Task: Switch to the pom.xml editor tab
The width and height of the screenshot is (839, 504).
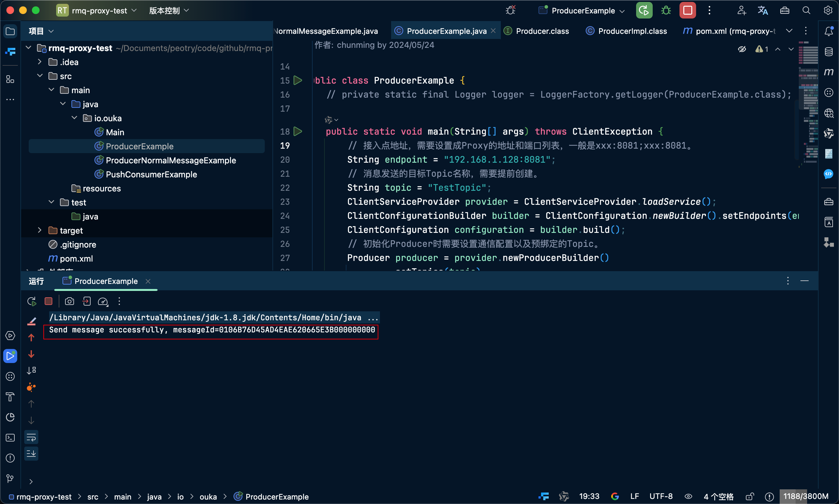Action: click(x=730, y=31)
